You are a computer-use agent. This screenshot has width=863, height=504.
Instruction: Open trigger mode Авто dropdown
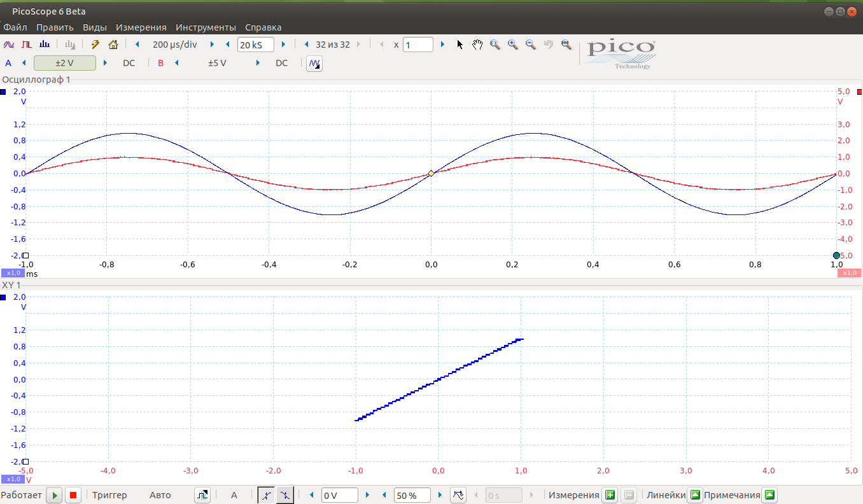tap(160, 495)
